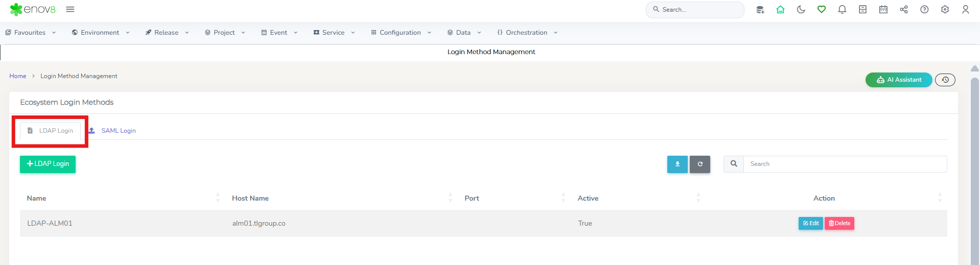Open the user profile icon
Viewport: 980px width, 265px height.
965,9
